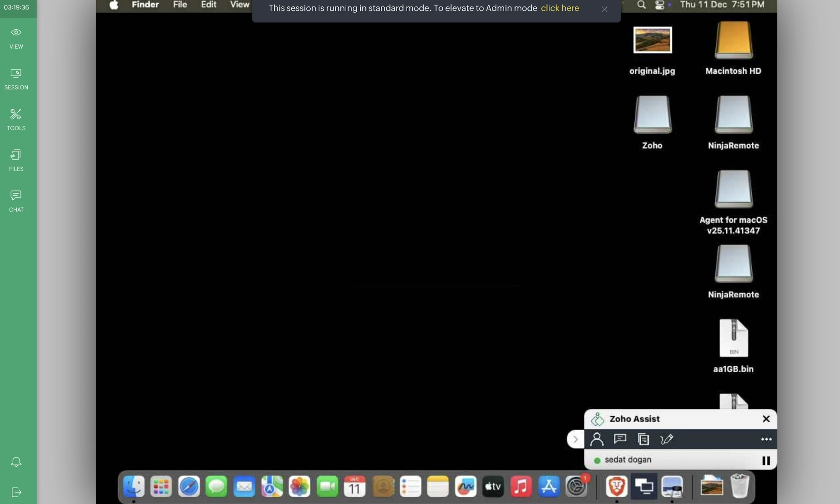Start FaceTime from the Dock

coord(327,487)
